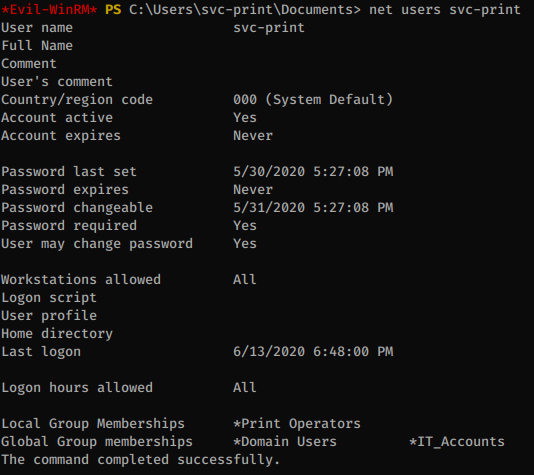Image resolution: width=534 pixels, height=475 pixels.
Task: Click the svc-print user name value
Action: [269, 28]
